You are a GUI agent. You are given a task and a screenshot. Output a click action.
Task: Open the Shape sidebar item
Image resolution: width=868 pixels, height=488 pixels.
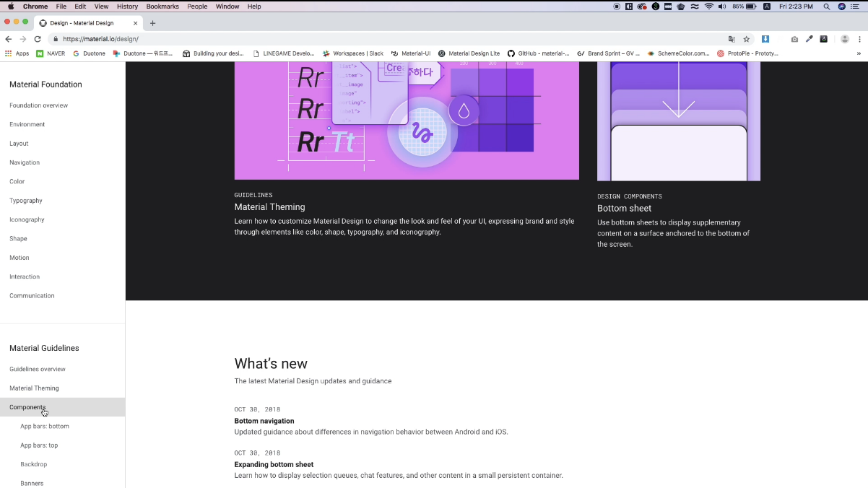point(18,238)
